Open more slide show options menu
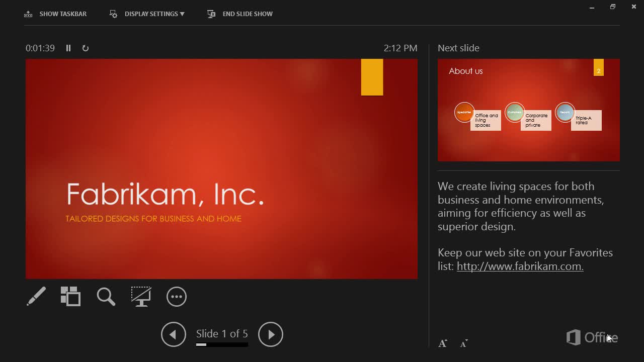 click(x=177, y=297)
